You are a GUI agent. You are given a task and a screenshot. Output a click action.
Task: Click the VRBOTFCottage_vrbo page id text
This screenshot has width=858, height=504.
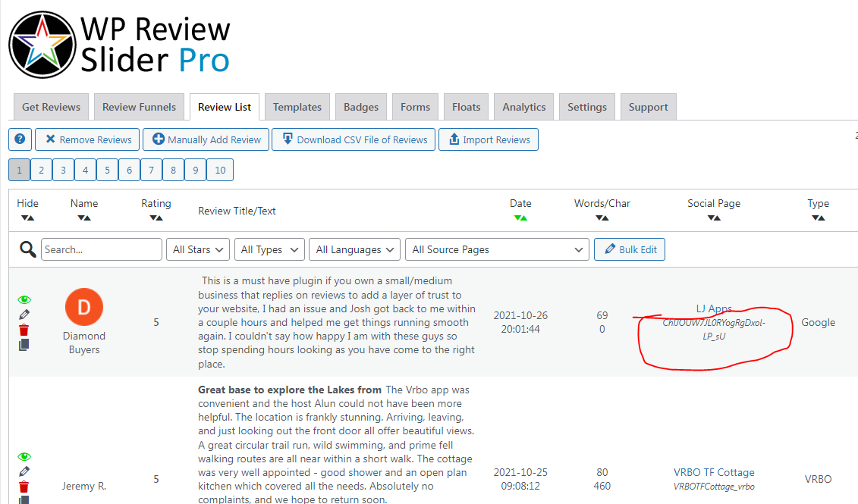click(714, 487)
